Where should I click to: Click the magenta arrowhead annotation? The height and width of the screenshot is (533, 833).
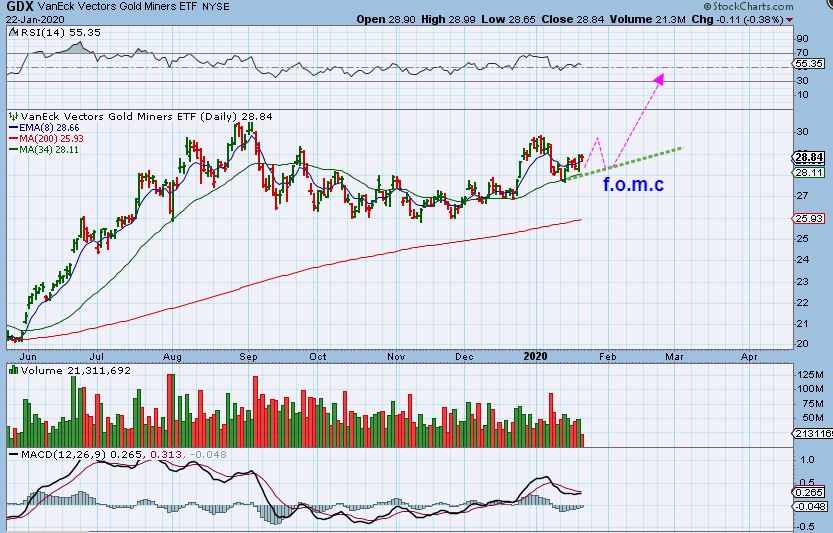coord(659,79)
